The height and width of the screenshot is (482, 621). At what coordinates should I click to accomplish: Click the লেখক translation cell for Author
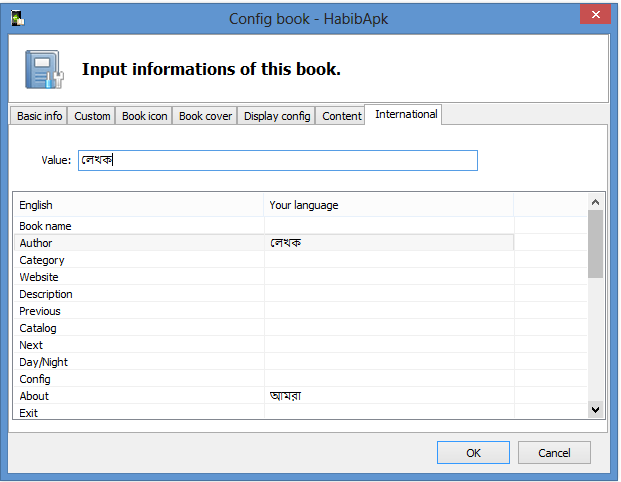click(x=389, y=243)
